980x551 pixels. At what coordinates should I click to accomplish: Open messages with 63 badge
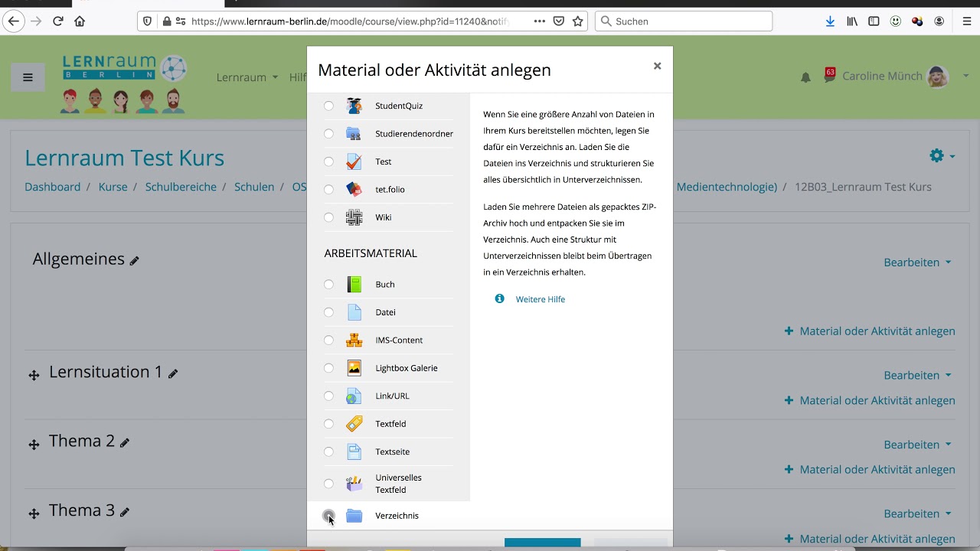coord(829,76)
